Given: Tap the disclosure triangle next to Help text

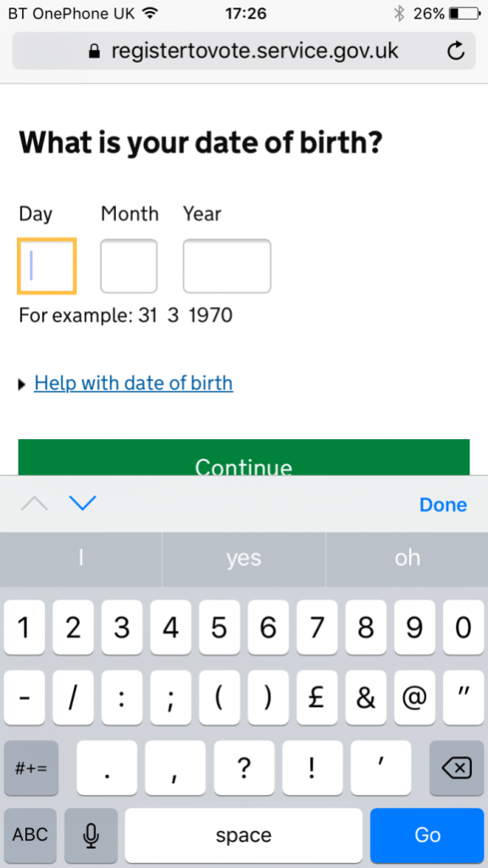Looking at the screenshot, I should click(x=20, y=383).
